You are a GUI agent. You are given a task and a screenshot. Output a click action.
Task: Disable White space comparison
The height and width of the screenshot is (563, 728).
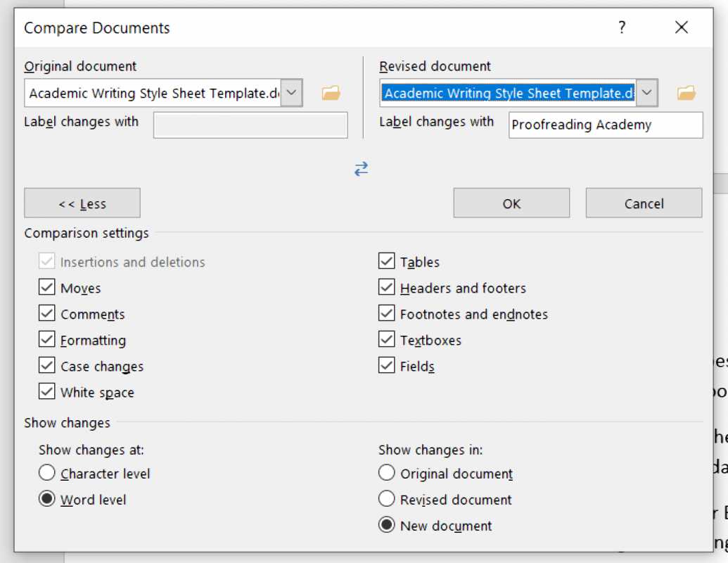point(47,391)
